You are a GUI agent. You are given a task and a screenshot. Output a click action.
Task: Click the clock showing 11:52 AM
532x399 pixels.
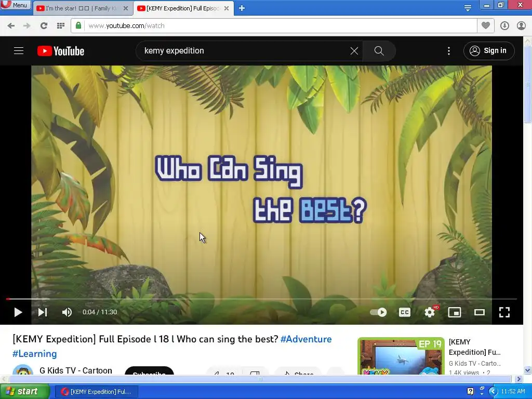tap(513, 392)
